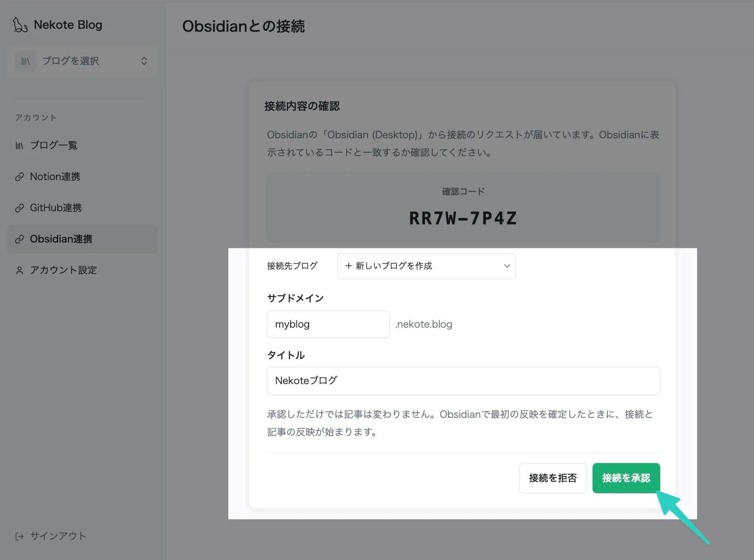Click the 確認コード label
The width and height of the screenshot is (754, 560).
(x=463, y=191)
